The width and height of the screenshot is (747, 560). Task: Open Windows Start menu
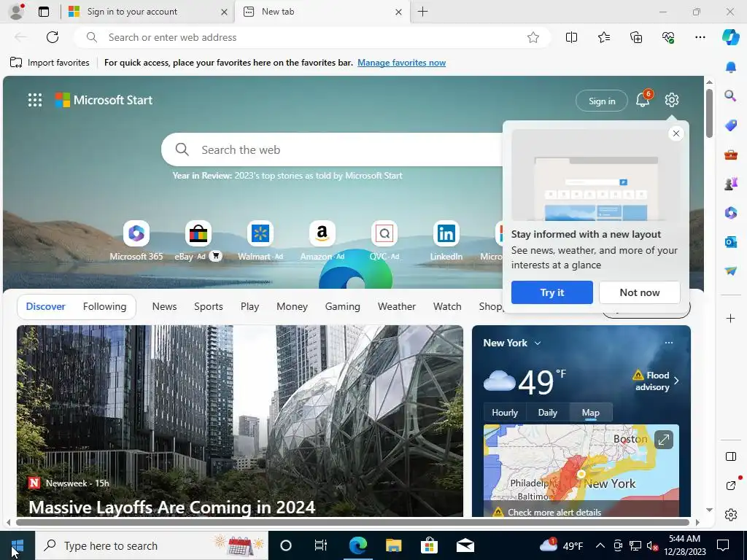(17, 545)
